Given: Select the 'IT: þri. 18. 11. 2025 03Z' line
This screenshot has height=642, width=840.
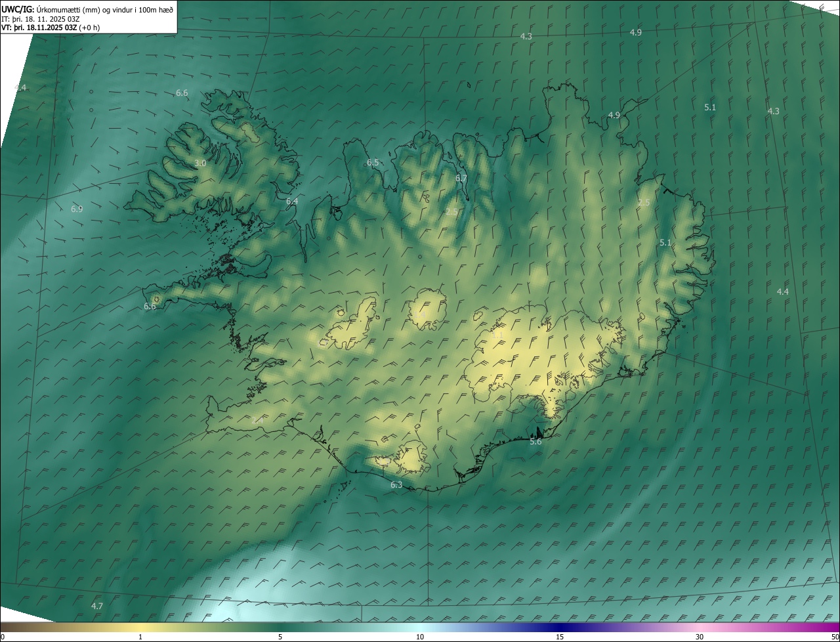Looking at the screenshot, I should coord(41,18).
